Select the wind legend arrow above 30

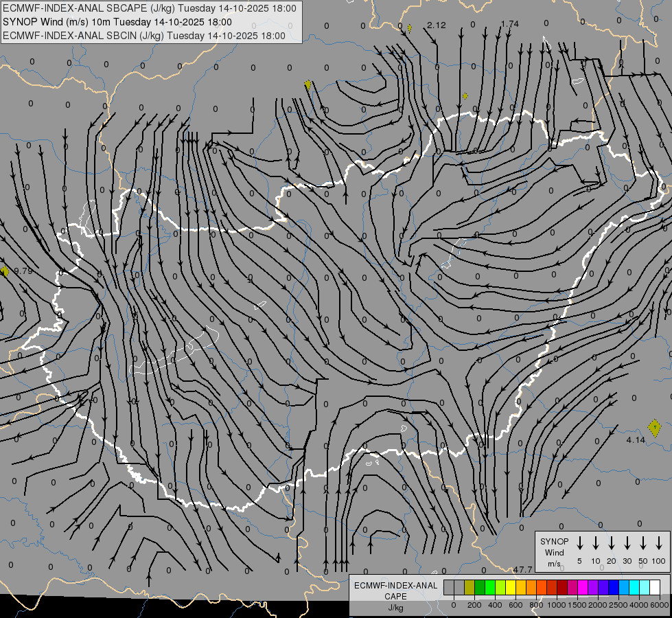pos(627,542)
